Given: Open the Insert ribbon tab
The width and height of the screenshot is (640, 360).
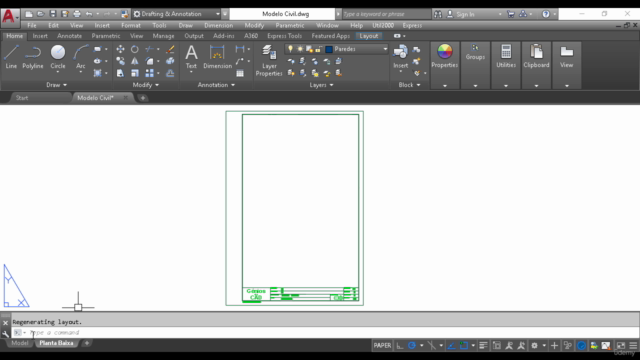Looking at the screenshot, I should (40, 36).
